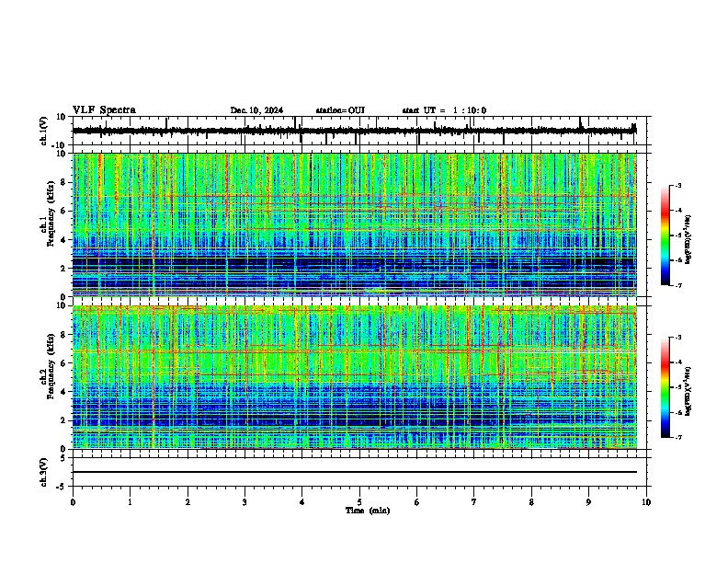Click the "station=OUI" label
The height and width of the screenshot is (563, 728).
340,110
